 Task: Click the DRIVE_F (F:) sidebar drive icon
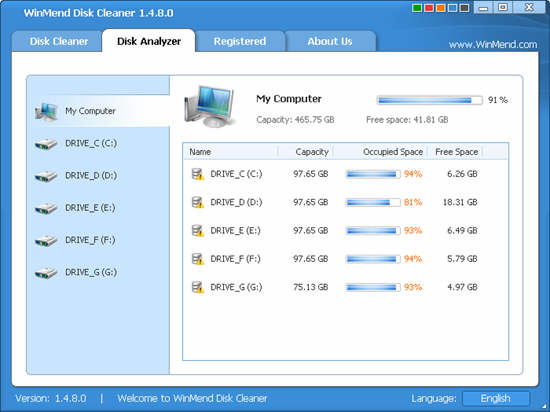point(46,241)
